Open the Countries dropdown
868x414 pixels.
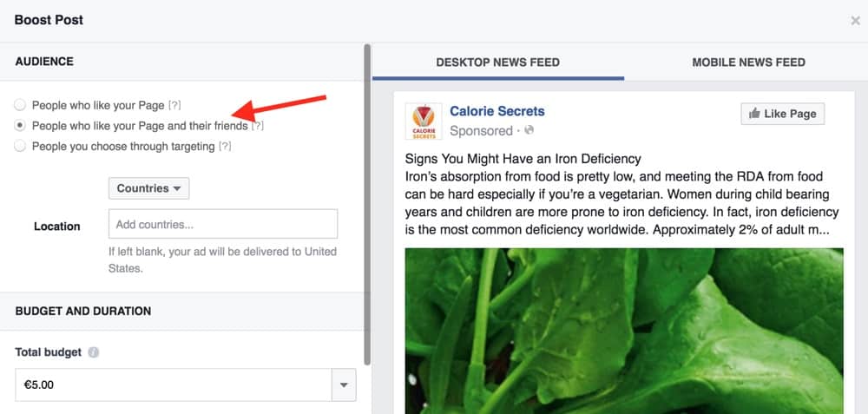click(x=148, y=188)
